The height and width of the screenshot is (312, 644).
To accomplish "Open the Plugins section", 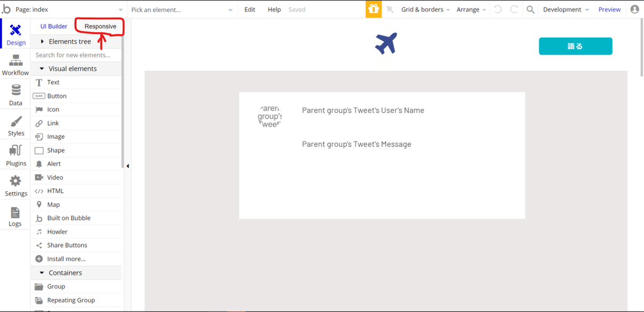I will (x=16, y=155).
